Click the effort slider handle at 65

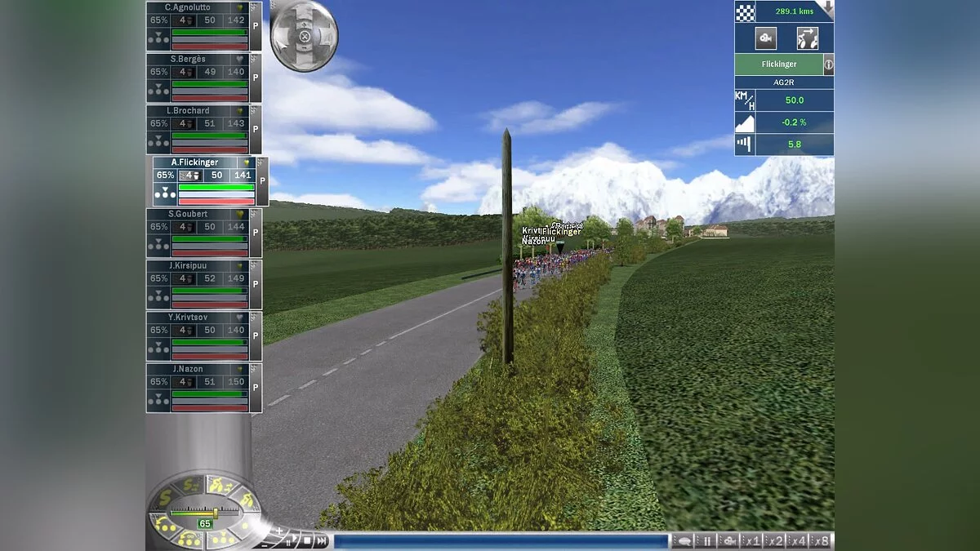click(215, 513)
